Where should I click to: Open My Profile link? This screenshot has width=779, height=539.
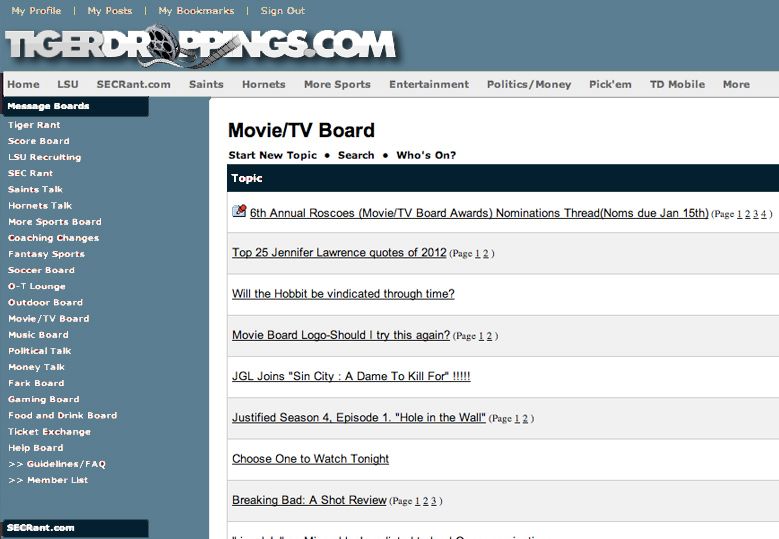click(36, 10)
